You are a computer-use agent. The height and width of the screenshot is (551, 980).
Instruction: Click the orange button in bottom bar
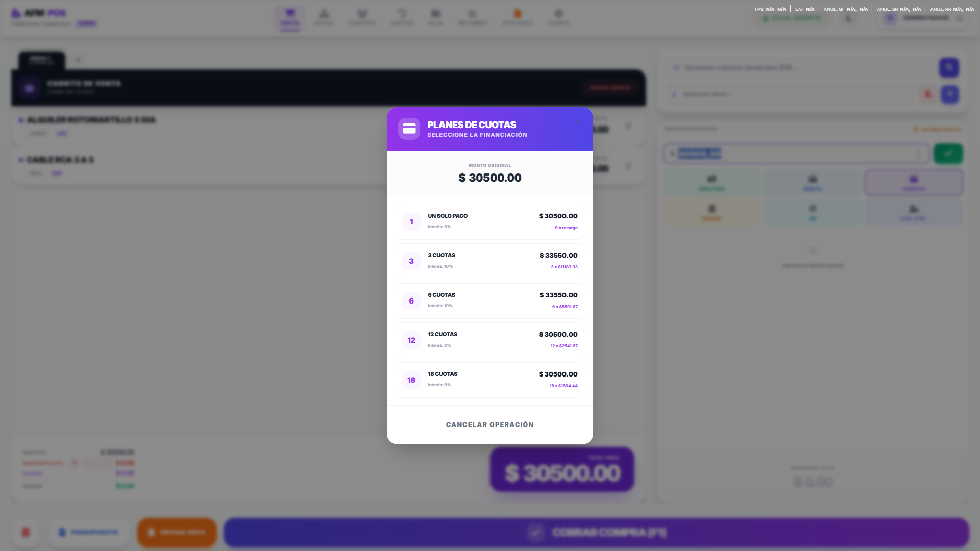177,532
